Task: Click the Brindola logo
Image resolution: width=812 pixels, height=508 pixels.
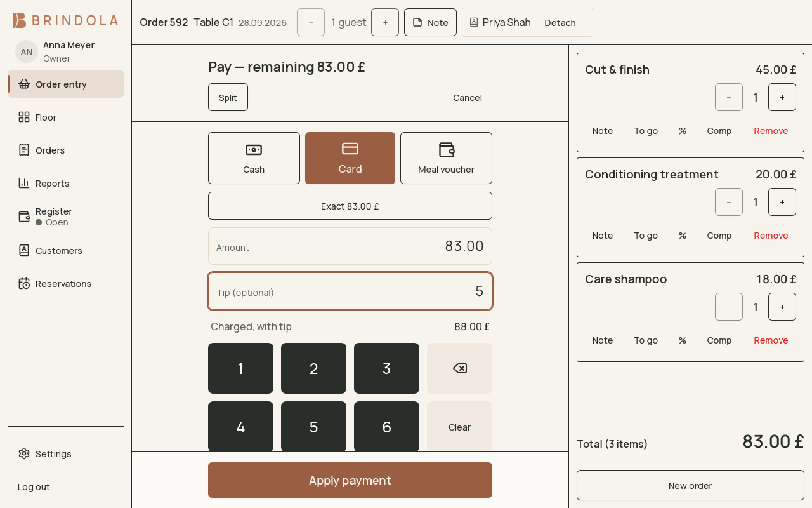Action: (x=65, y=20)
